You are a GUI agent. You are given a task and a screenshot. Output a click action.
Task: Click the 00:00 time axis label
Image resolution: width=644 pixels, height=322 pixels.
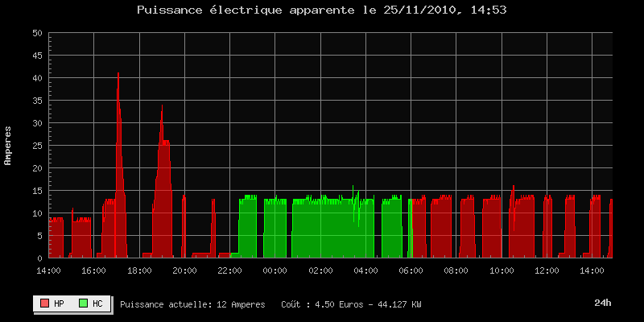click(275, 270)
